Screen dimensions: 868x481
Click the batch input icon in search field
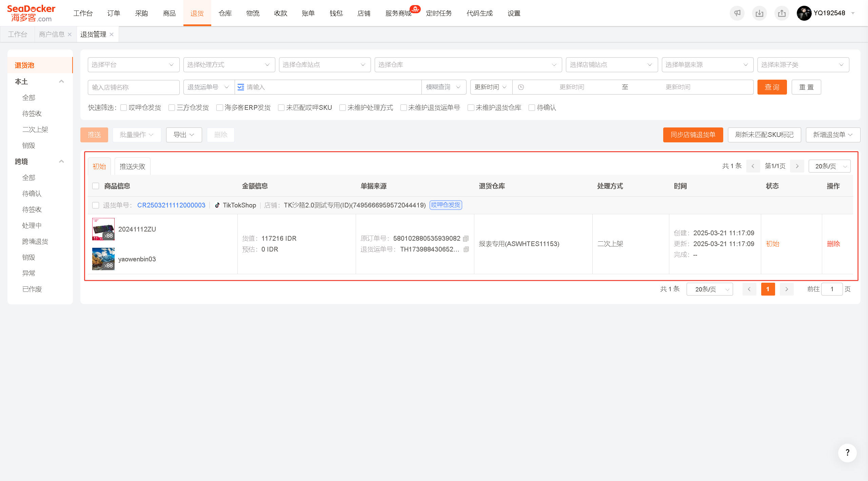coord(241,87)
